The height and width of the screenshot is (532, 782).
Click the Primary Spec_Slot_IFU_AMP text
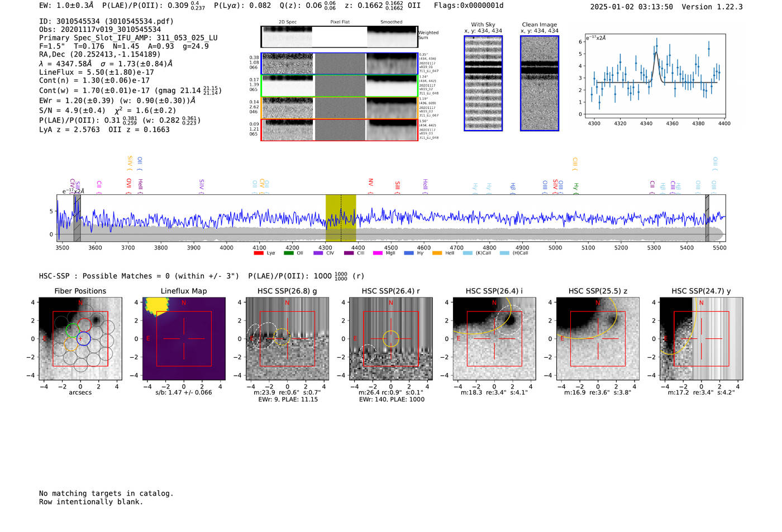[128, 38]
